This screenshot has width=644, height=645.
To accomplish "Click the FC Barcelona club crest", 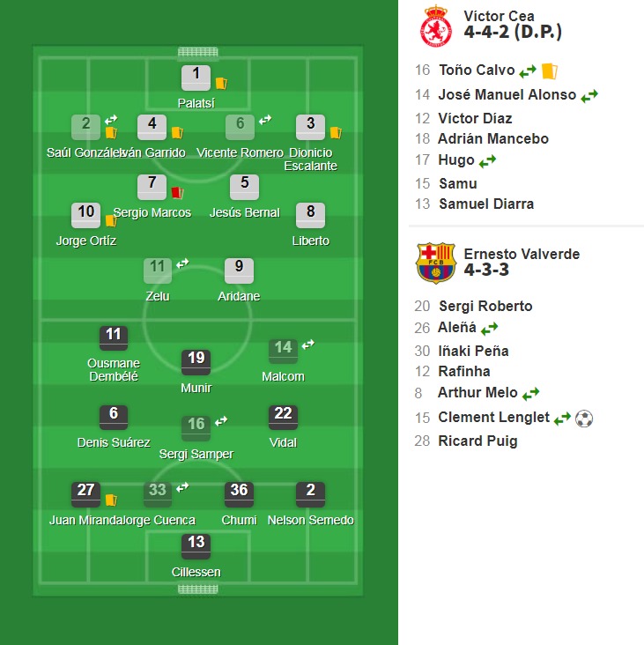I will coord(436,263).
